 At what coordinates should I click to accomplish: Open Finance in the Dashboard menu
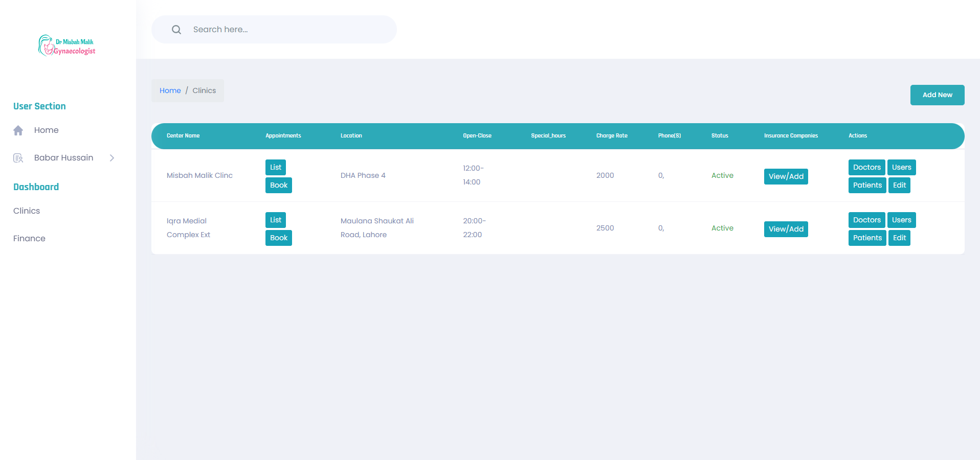point(29,238)
